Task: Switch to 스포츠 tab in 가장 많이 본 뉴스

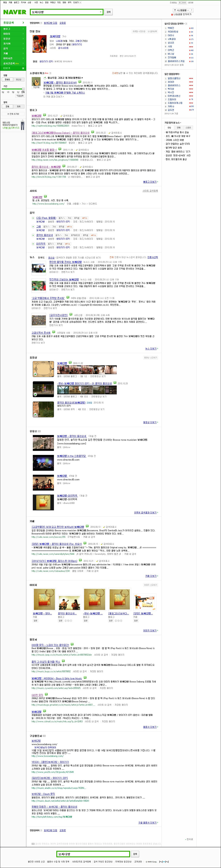Action: (x=188, y=128)
